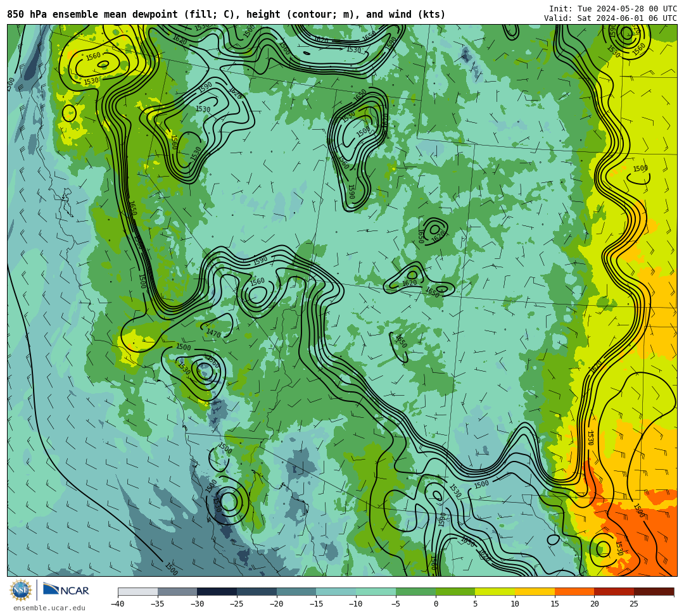The width and height of the screenshot is (684, 616).
Task: Click the 1470 height contour label
Action: pos(213,333)
